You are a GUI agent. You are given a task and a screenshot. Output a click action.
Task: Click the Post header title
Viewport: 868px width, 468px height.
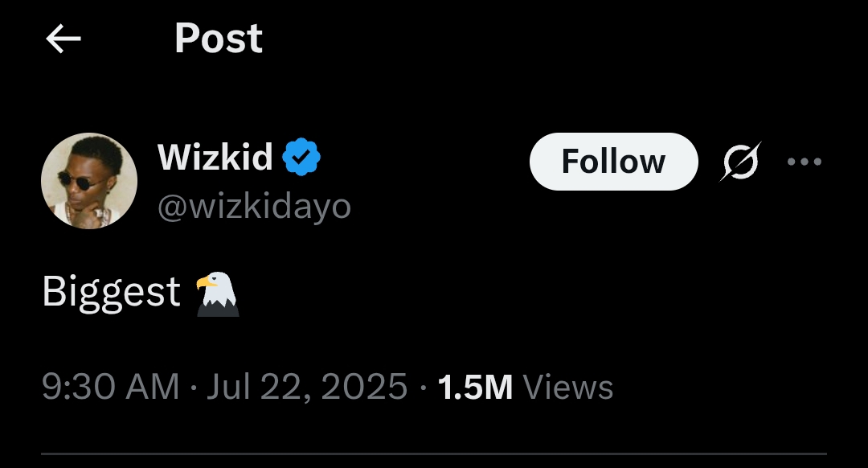[219, 39]
